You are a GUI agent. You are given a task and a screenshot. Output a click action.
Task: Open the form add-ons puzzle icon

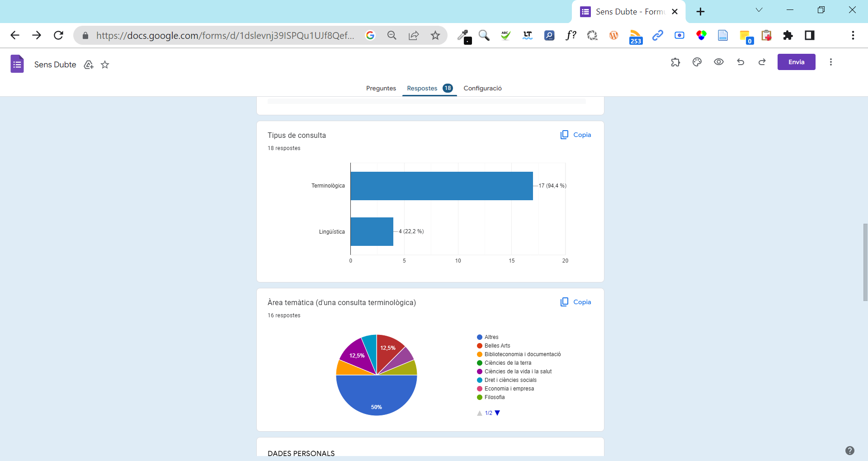click(x=675, y=62)
